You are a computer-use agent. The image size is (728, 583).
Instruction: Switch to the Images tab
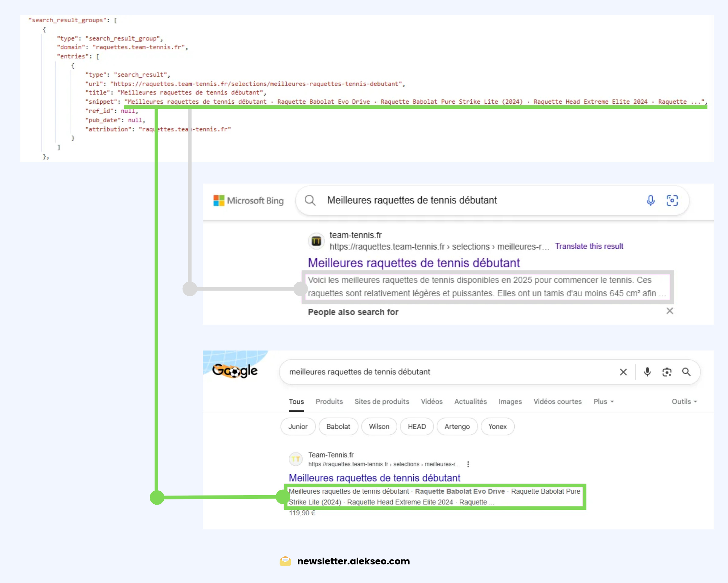pyautogui.click(x=510, y=402)
